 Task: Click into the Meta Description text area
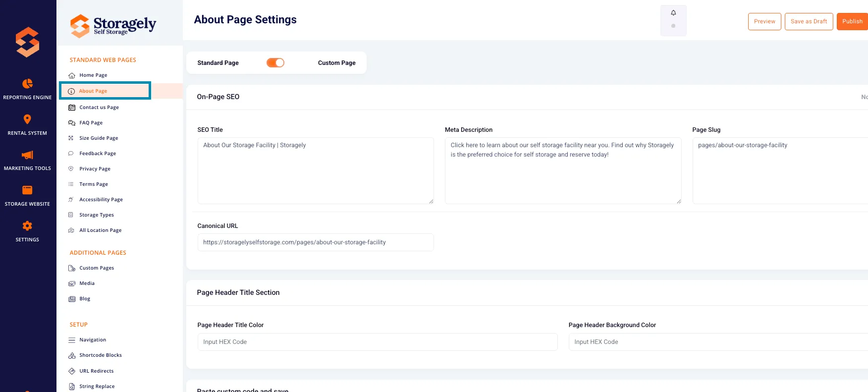[563, 170]
